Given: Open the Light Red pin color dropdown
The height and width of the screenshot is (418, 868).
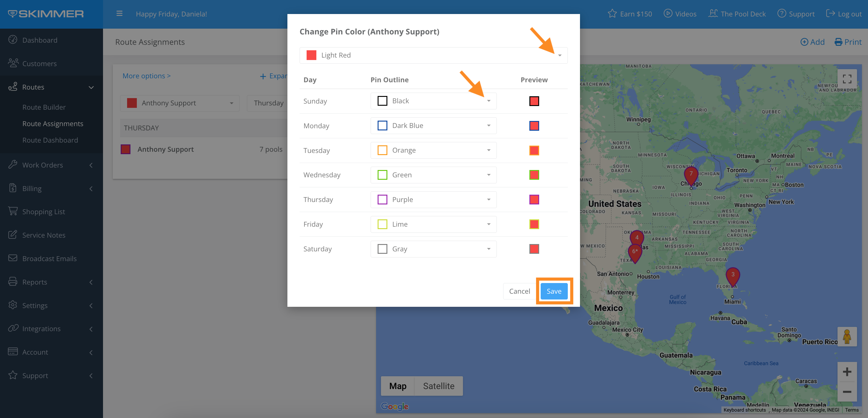Looking at the screenshot, I should click(x=433, y=55).
